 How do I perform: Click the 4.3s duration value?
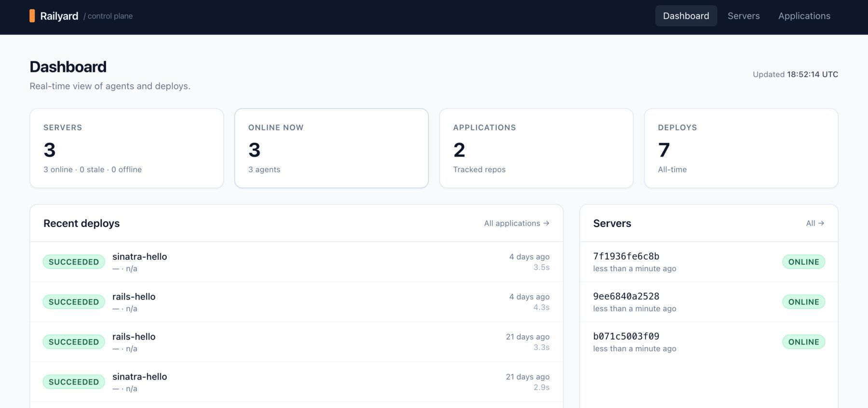coord(541,307)
